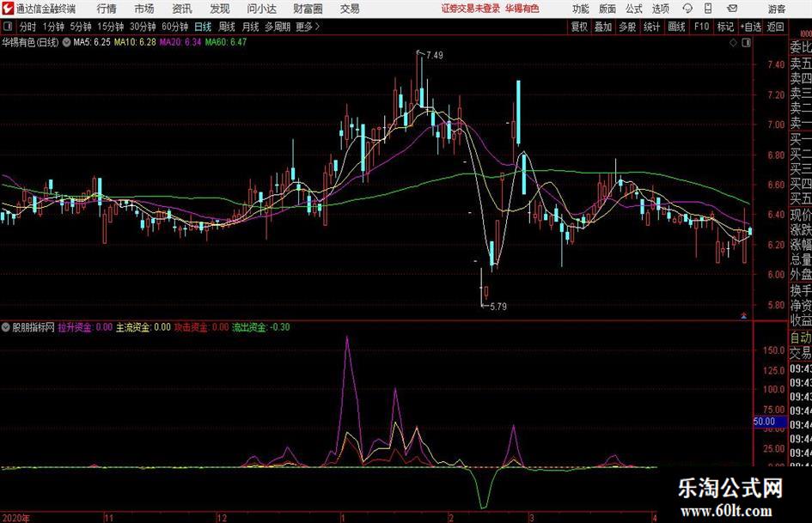The width and height of the screenshot is (812, 523).
Task: Click the 证券交易未登录 login link
Action: click(471, 9)
